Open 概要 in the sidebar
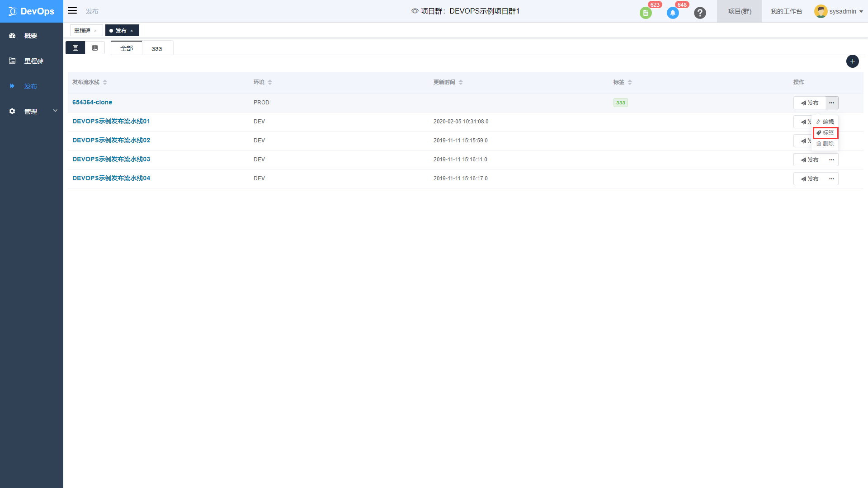The image size is (868, 488). pyautogui.click(x=31, y=36)
